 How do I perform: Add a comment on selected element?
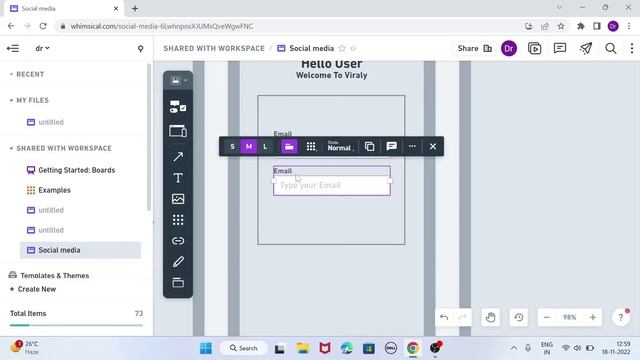pyautogui.click(x=391, y=147)
